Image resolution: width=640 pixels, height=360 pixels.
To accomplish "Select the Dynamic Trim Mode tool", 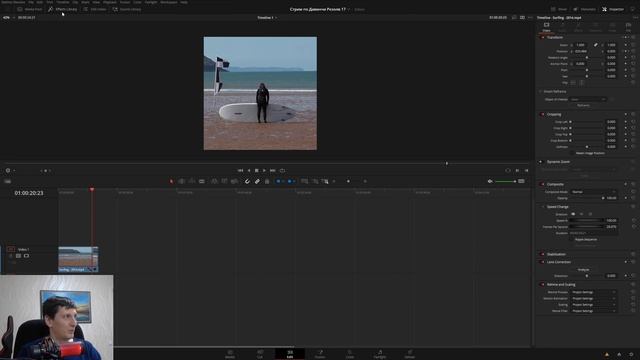I will tap(191, 181).
